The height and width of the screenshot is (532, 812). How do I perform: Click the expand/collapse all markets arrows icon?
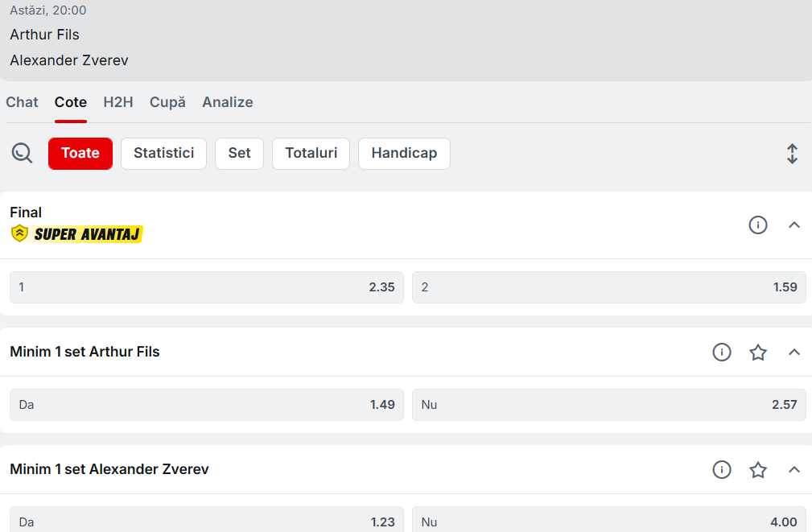[x=792, y=154]
